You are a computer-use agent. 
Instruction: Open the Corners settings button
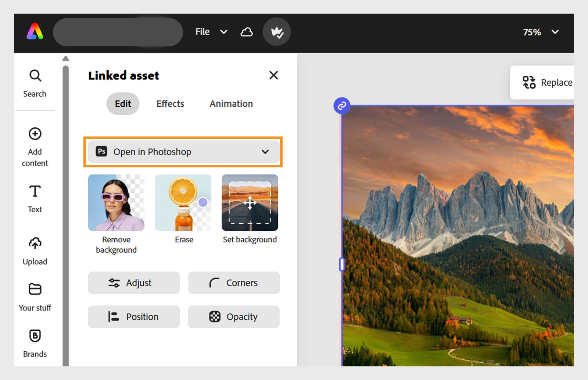(x=234, y=283)
